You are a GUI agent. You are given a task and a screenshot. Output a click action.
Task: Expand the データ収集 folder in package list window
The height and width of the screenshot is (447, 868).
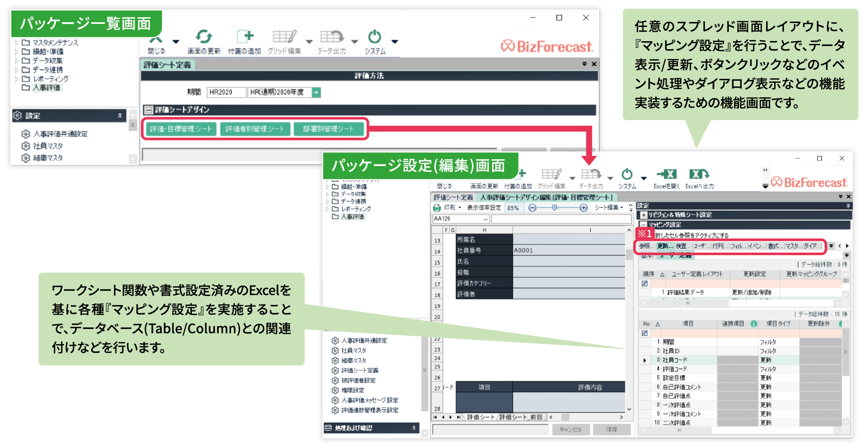click(x=16, y=61)
